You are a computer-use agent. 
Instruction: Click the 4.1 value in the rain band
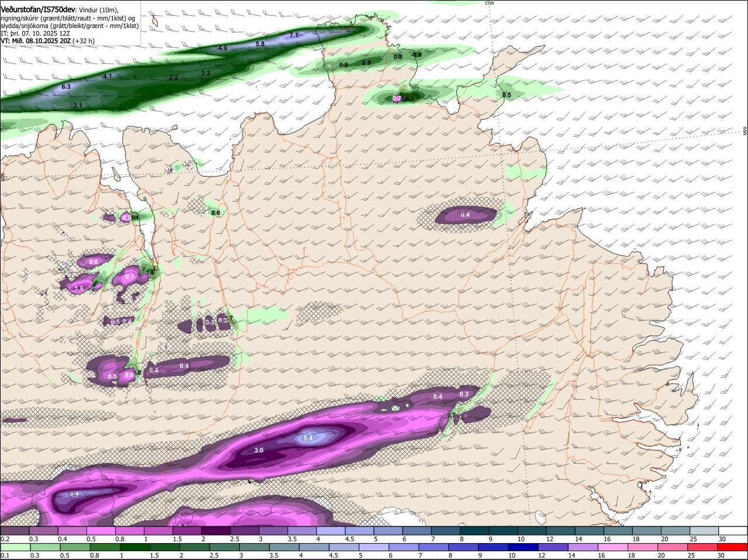tap(108, 76)
